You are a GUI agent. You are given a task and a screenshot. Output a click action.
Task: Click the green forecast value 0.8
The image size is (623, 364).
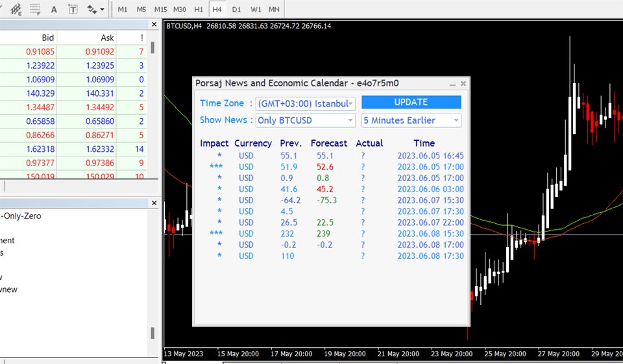[x=323, y=178]
